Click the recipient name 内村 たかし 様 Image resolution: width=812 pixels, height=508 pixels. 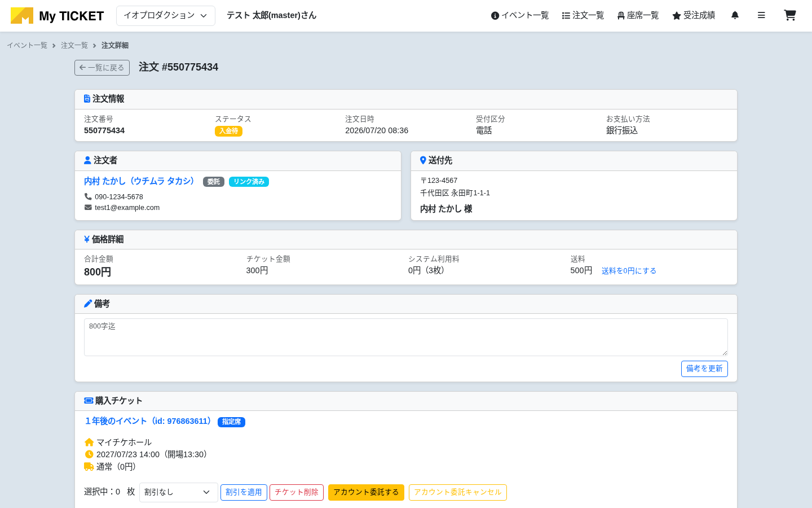tap(446, 209)
